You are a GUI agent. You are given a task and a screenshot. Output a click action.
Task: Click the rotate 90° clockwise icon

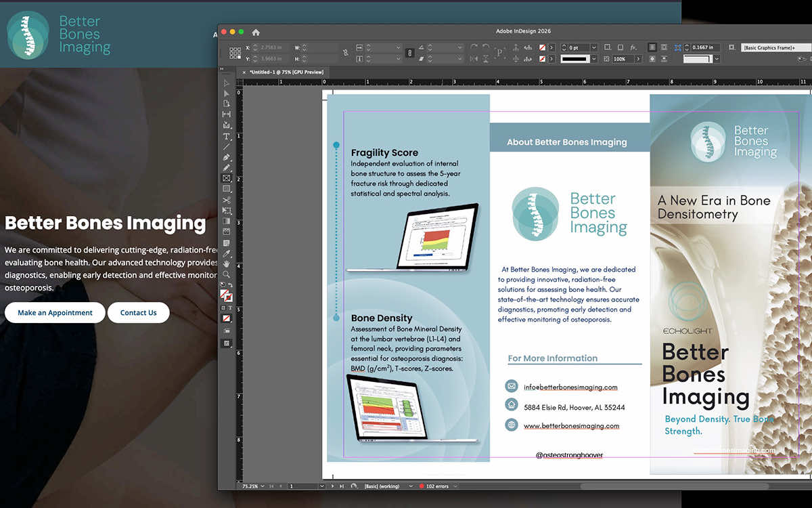(474, 46)
